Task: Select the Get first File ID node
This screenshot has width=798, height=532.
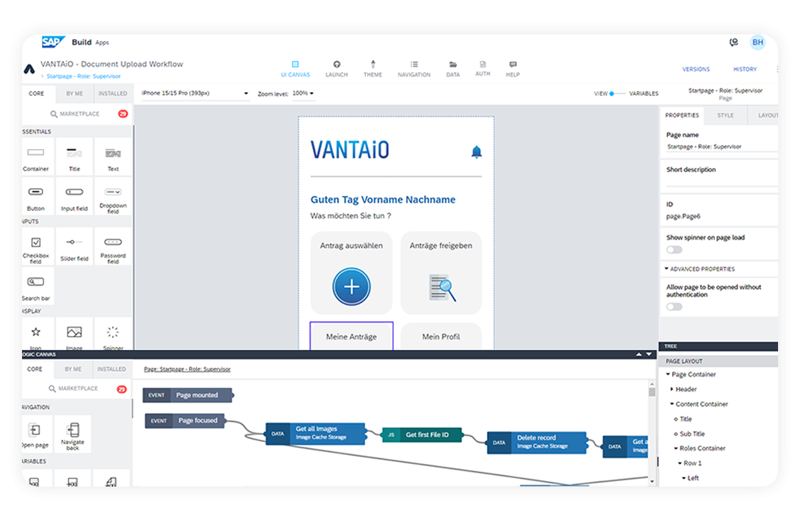Action: coord(422,435)
